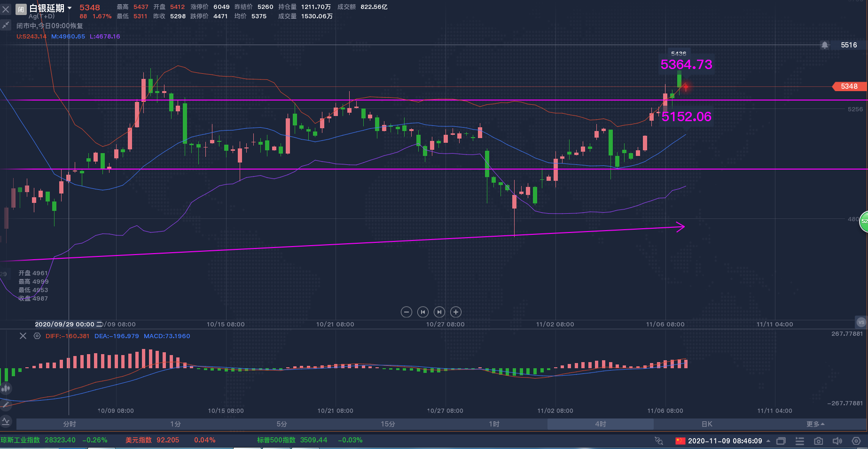Open the list menu icon in status bar
Viewport: 868px width, 449px height.
pos(800,441)
